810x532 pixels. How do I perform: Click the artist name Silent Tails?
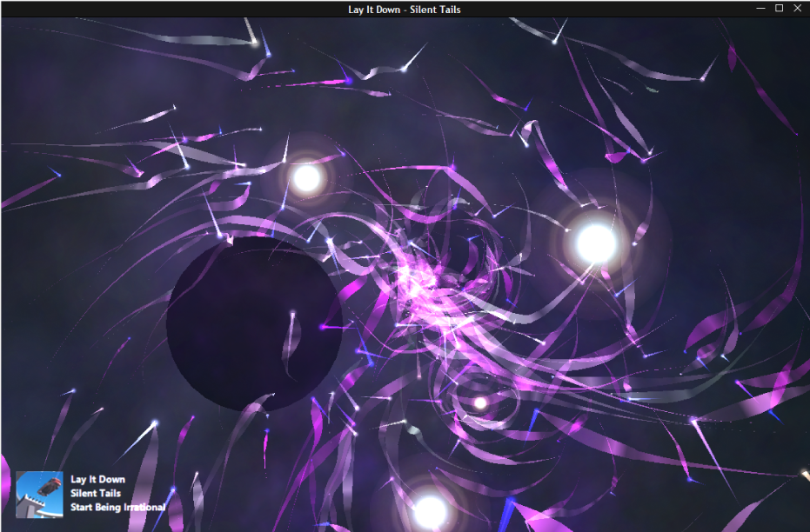coord(96,491)
